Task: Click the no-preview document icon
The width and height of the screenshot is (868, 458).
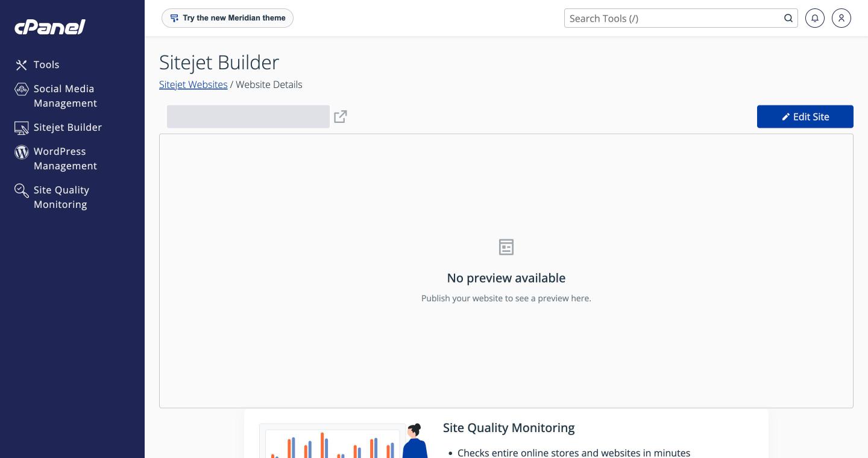Action: coord(506,247)
